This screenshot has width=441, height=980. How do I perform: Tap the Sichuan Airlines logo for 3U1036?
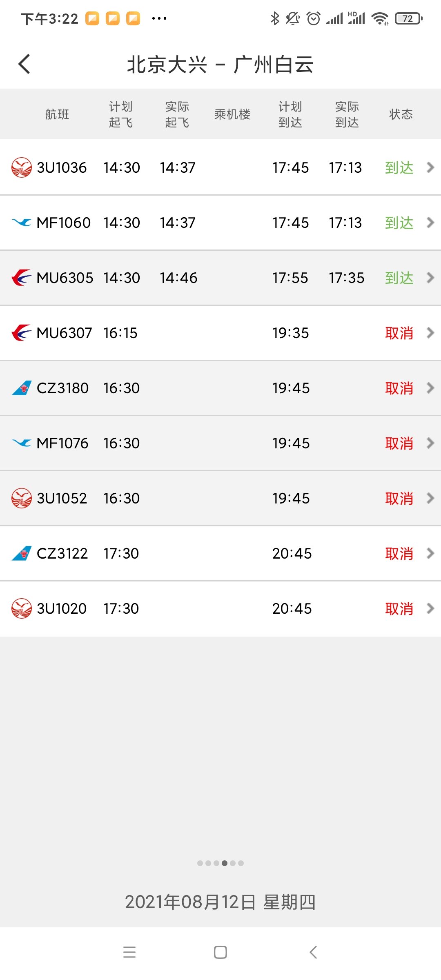[x=21, y=167]
